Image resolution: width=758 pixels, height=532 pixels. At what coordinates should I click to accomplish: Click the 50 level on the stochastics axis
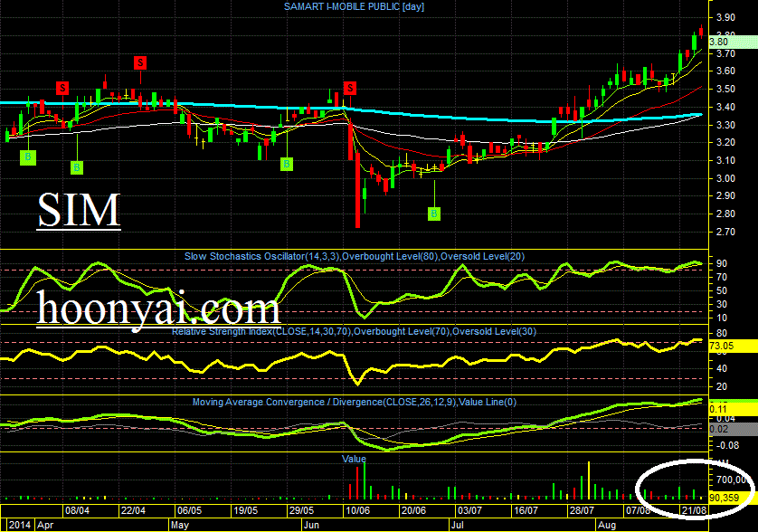pos(722,290)
